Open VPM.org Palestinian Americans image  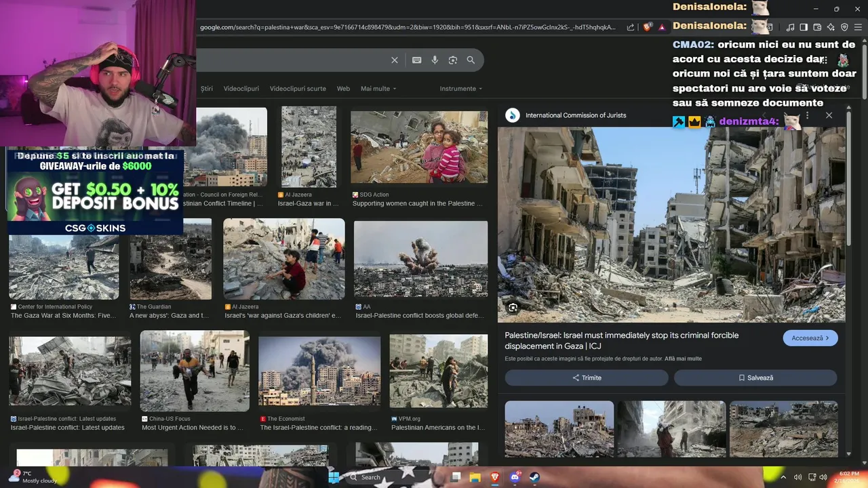coord(438,371)
